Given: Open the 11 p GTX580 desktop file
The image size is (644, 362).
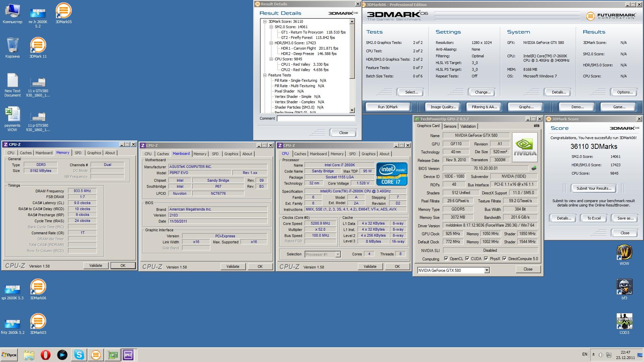Looking at the screenshot, I should click(38, 121).
